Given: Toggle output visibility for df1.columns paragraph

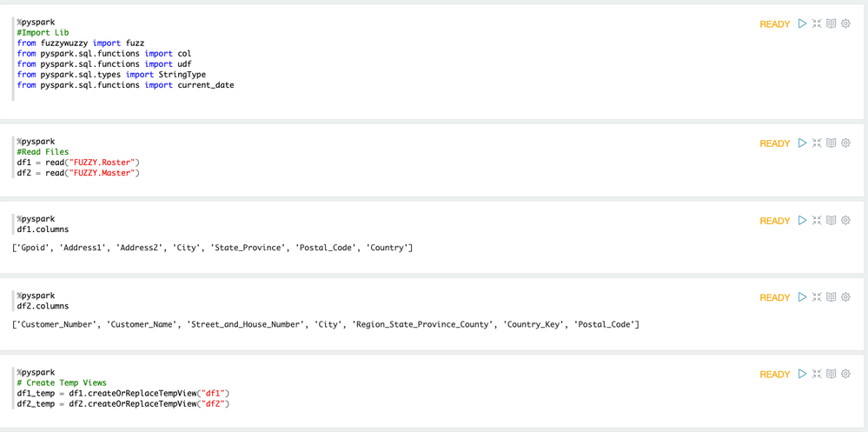Looking at the screenshot, I should click(832, 221).
